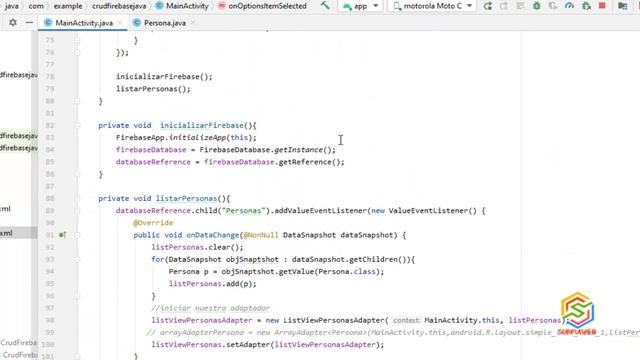Collapse the listarPersonas method fold at line 88
640x360 pixels.
pyautogui.click(x=77, y=198)
